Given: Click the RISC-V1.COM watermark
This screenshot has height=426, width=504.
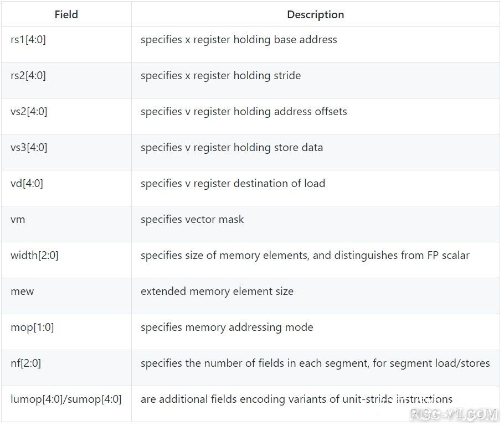Looking at the screenshot, I should (x=454, y=414).
